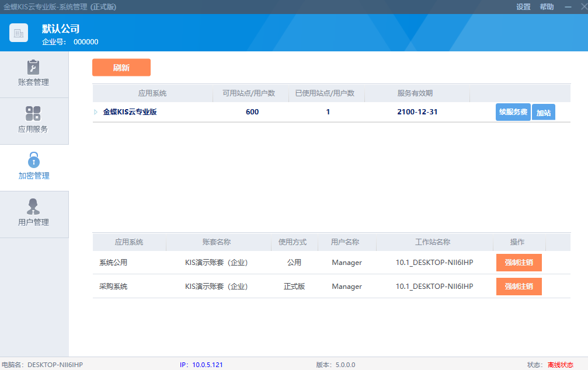Click the 刷新 button

pyautogui.click(x=121, y=68)
